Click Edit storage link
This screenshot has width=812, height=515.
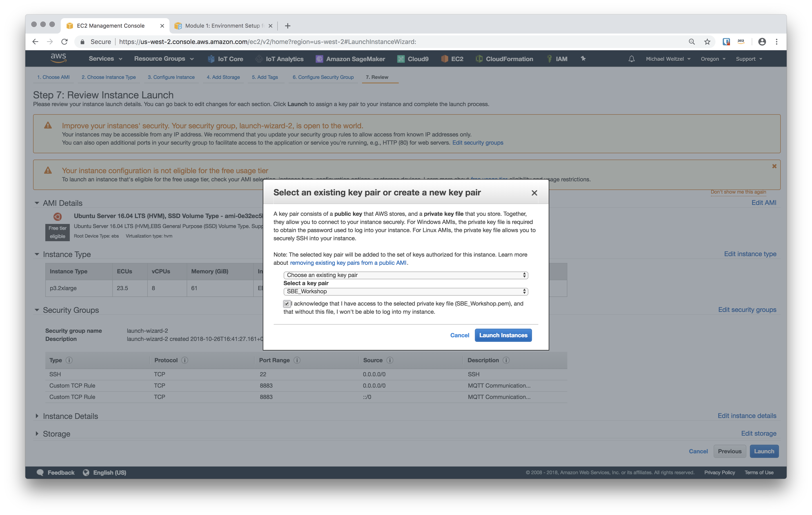click(x=759, y=433)
